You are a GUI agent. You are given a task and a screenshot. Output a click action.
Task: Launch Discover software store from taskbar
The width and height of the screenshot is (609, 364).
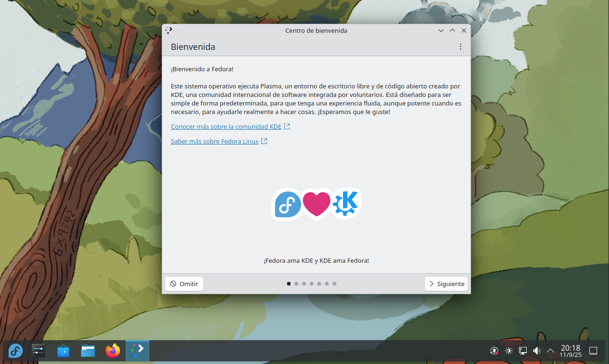tap(63, 351)
